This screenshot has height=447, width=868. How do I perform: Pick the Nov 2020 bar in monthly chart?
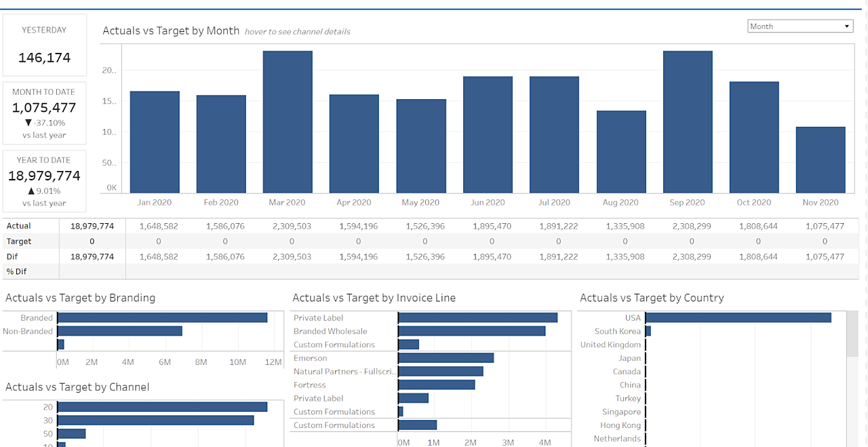[x=821, y=160]
